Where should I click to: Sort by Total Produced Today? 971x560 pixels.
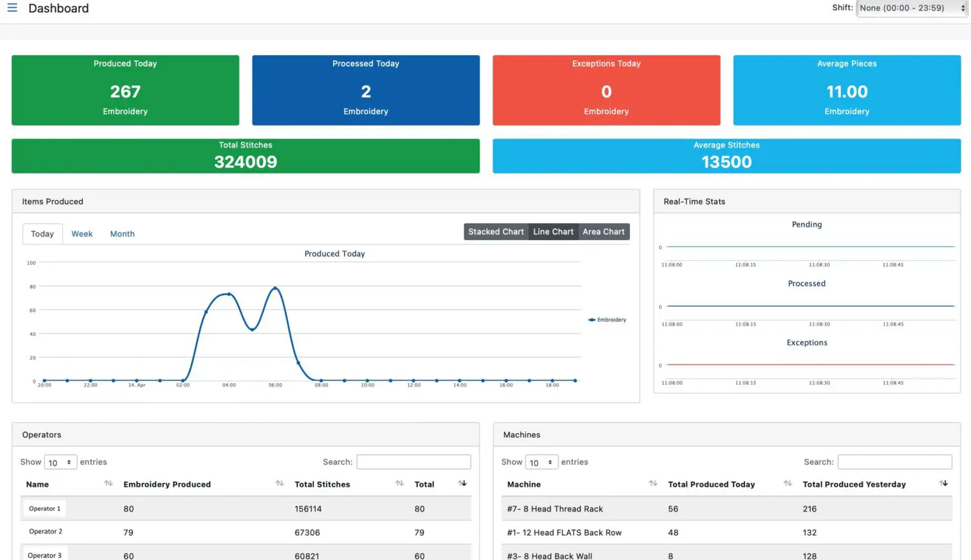pyautogui.click(x=711, y=484)
